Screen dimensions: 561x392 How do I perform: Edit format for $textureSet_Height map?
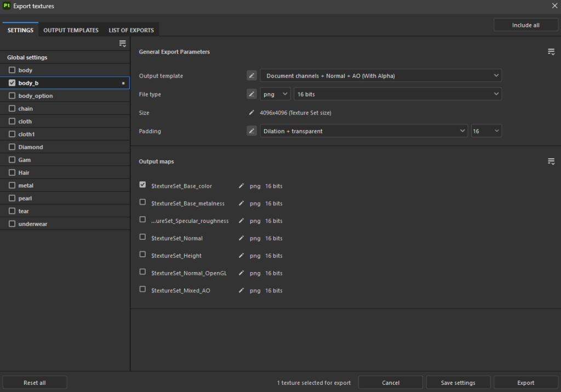click(x=241, y=255)
